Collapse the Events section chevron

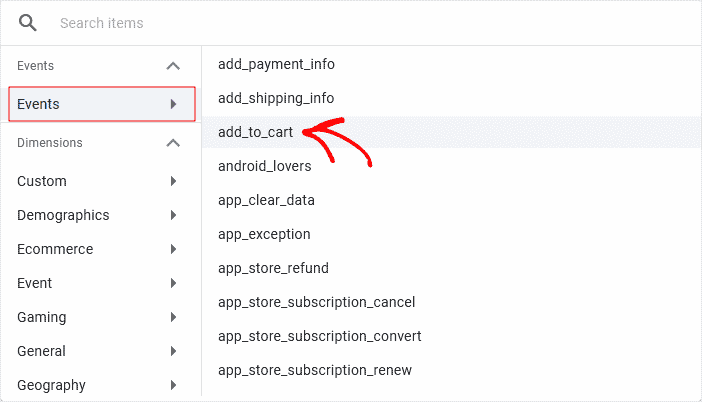click(x=173, y=66)
